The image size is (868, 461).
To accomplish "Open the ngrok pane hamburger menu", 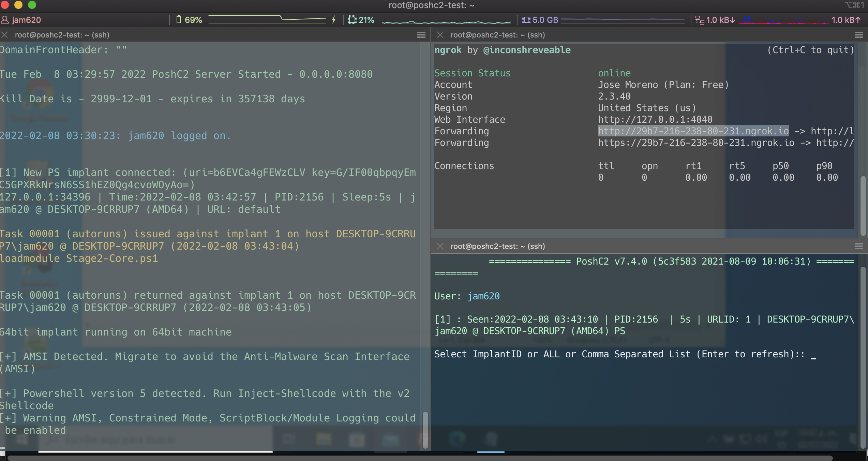I will [x=859, y=35].
